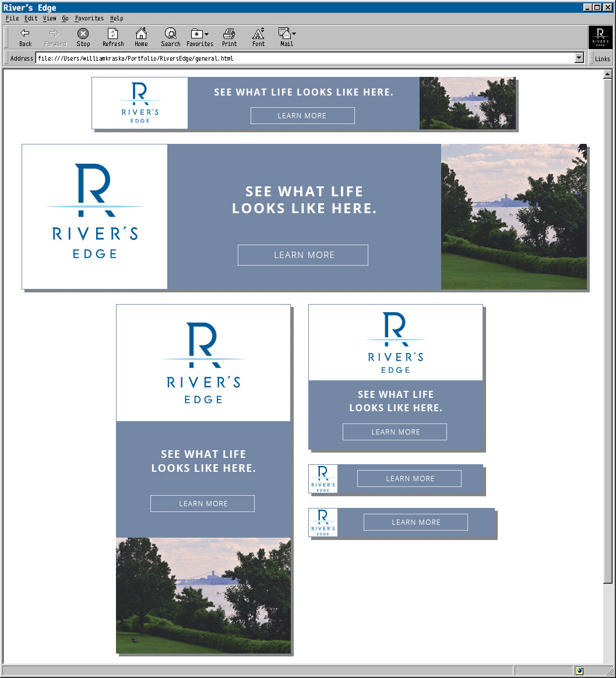Expand the Favorites toolbar dropdown arrow

206,34
